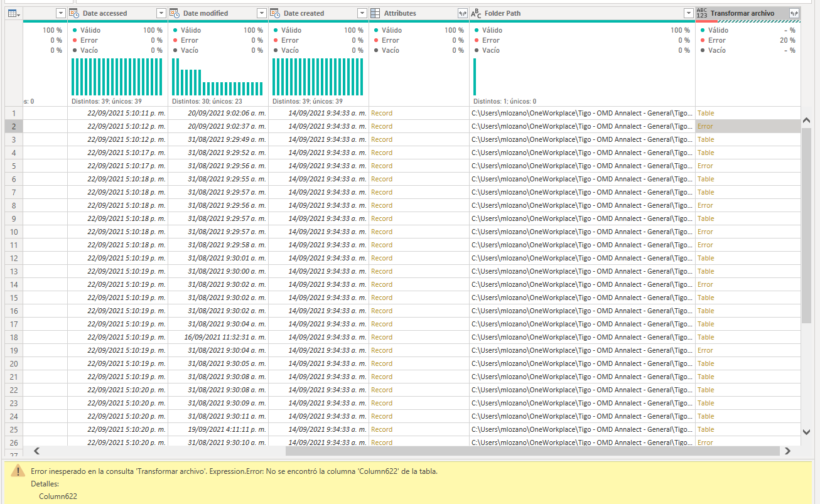
Task: Click the horizontal scrollbar right arrow
Action: point(787,451)
